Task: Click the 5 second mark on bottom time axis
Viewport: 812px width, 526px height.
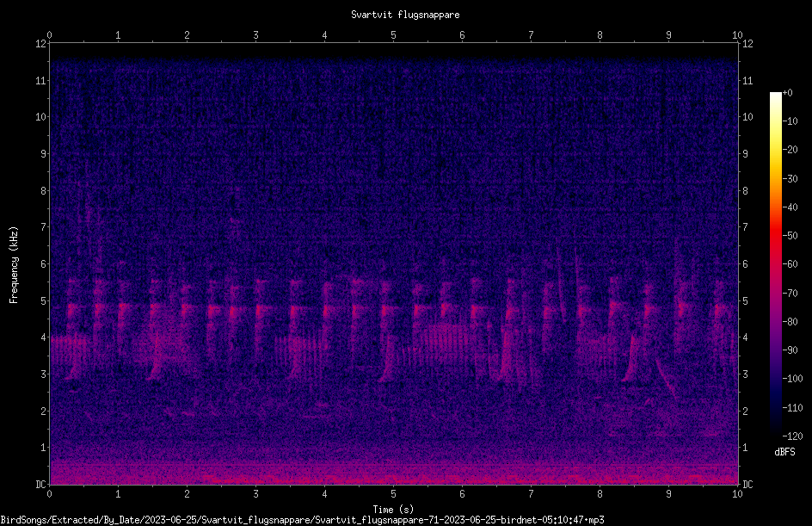Action: [394, 494]
